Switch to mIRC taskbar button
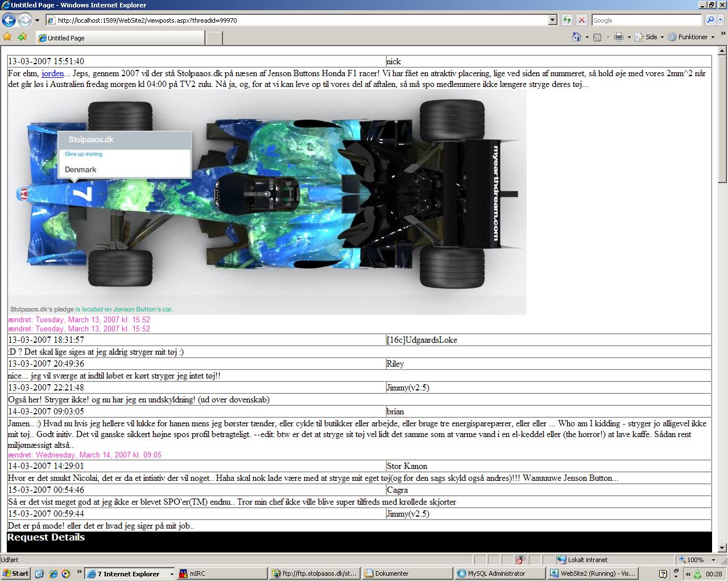Image resolution: width=728 pixels, height=582 pixels. [x=222, y=573]
